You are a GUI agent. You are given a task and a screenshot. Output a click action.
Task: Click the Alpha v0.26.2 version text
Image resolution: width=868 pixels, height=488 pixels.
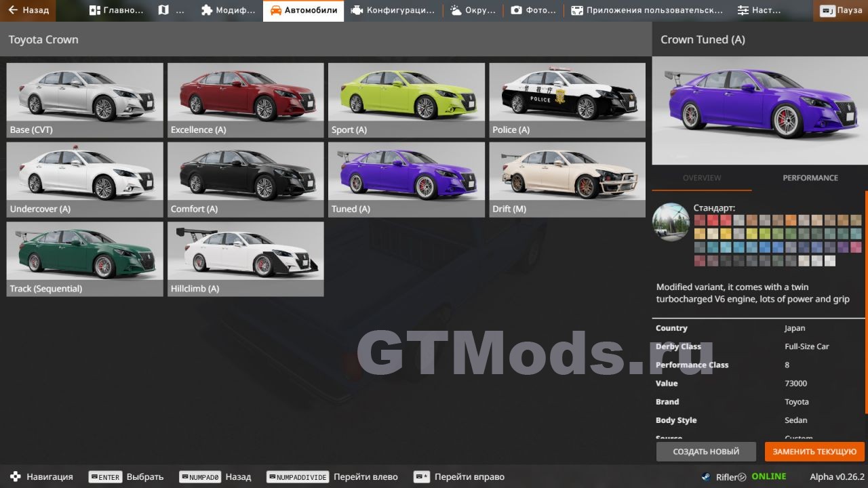pos(837,476)
